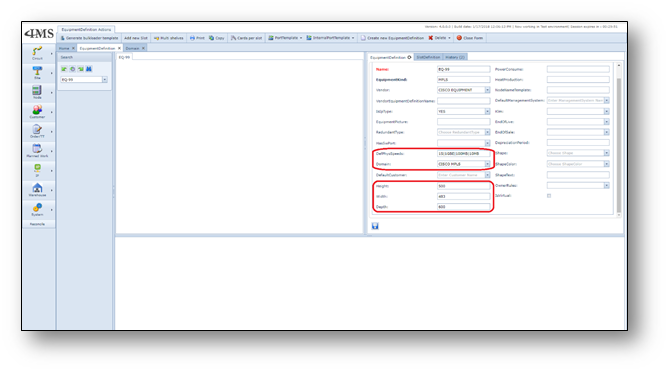The image size is (670, 373).
Task: Open the Site module in sidebar
Action: click(37, 73)
